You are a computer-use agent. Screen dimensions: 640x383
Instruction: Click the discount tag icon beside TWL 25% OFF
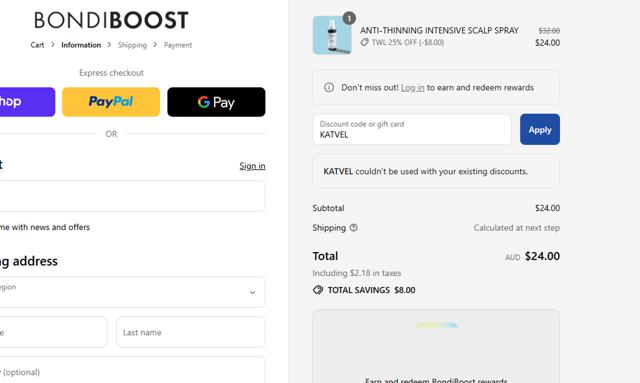point(364,42)
